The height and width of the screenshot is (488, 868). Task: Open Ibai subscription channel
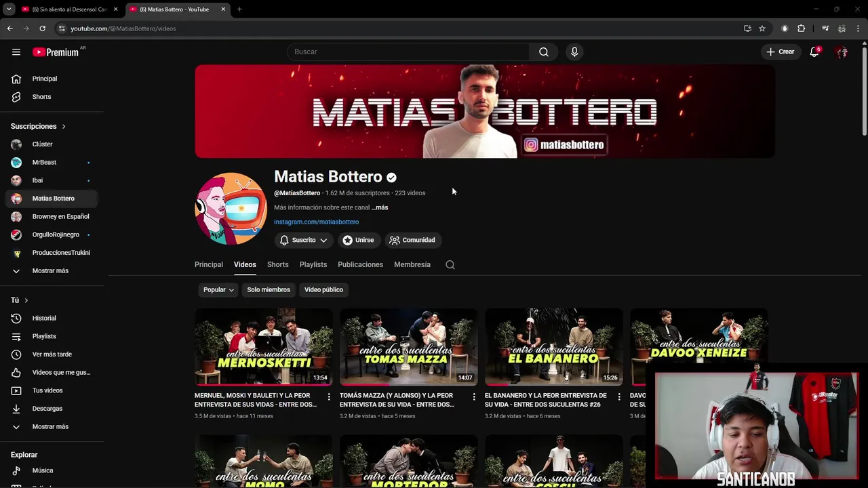[x=52, y=180]
